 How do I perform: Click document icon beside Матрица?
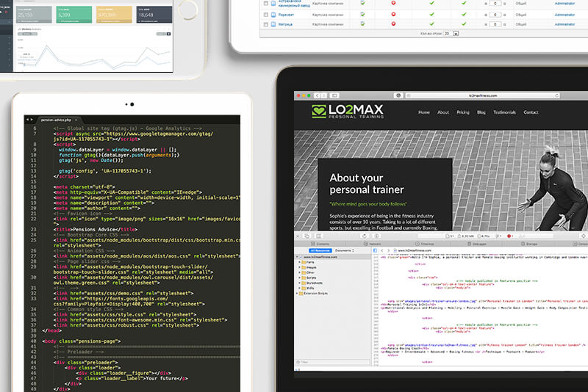coord(273,24)
